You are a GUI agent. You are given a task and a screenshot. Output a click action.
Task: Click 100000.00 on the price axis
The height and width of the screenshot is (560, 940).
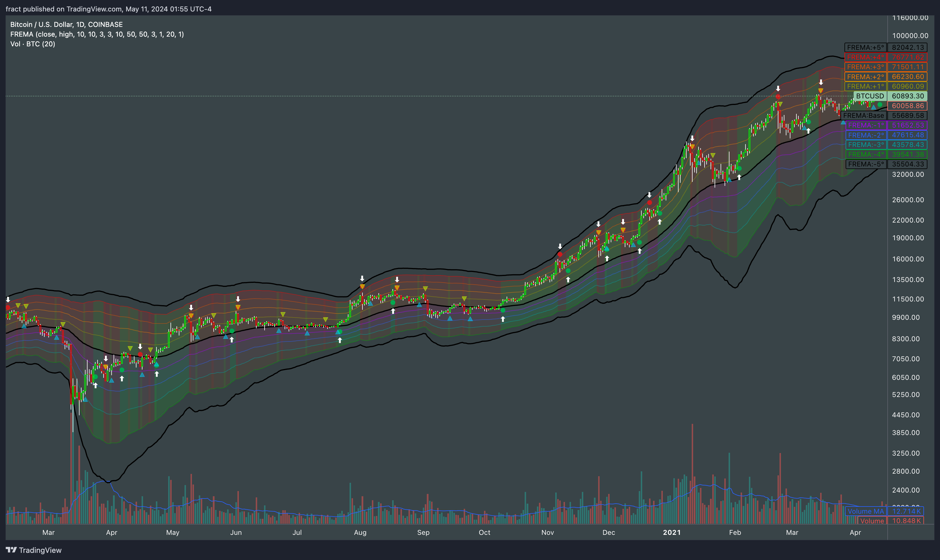pyautogui.click(x=910, y=36)
